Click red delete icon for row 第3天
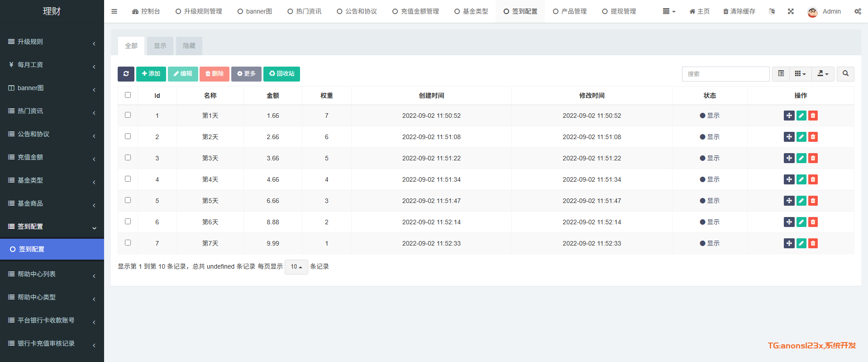The height and width of the screenshot is (362, 868). pyautogui.click(x=813, y=158)
